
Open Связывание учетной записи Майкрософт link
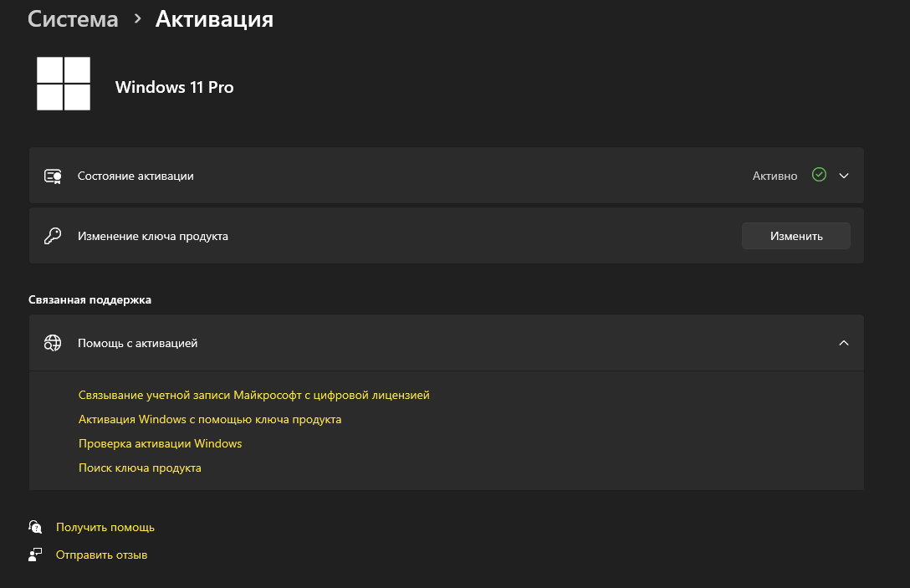click(x=253, y=395)
